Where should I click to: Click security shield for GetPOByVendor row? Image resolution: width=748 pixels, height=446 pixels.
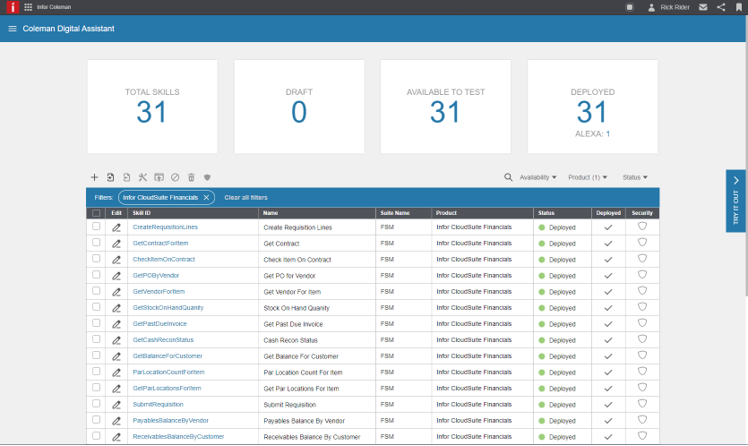(642, 275)
